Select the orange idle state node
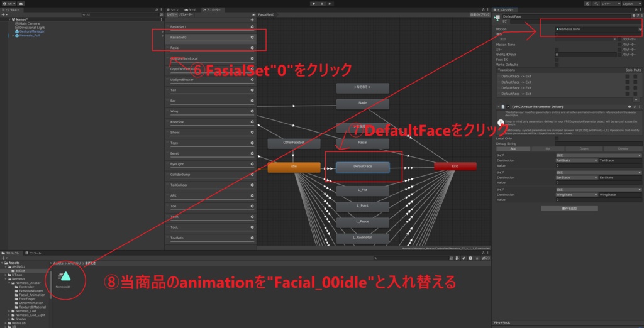 (x=294, y=167)
